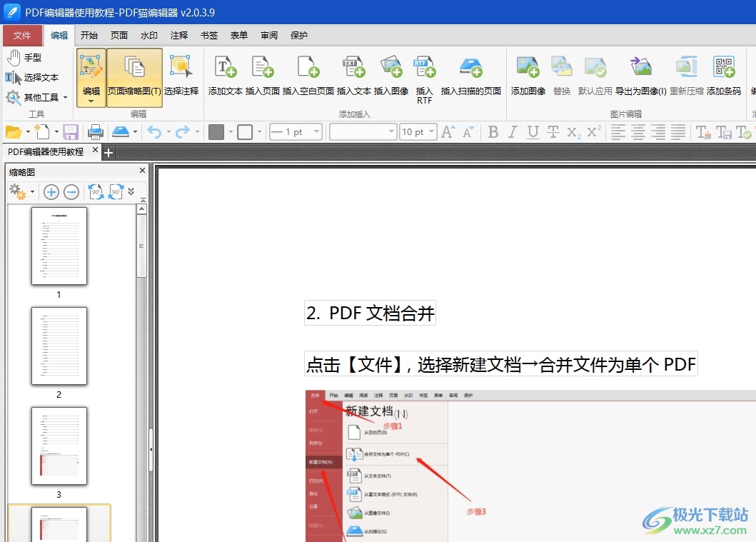Image resolution: width=756 pixels, height=542 pixels.
Task: Justify text alignment
Action: point(678,131)
